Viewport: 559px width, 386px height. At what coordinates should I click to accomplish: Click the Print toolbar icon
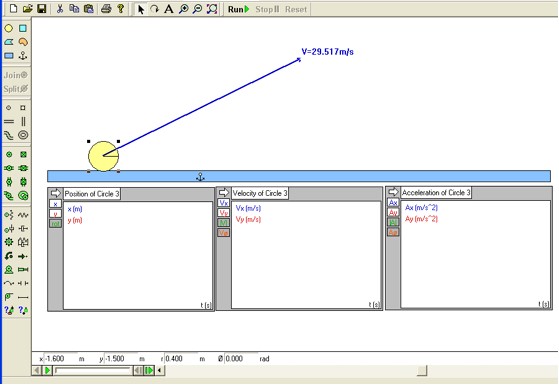pos(106,9)
